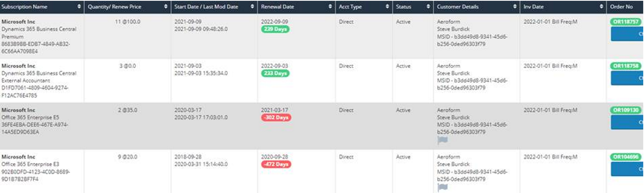This screenshot has width=644, height=193.
Task: Sort by the Inv Date column arrows
Action: click(x=602, y=7)
